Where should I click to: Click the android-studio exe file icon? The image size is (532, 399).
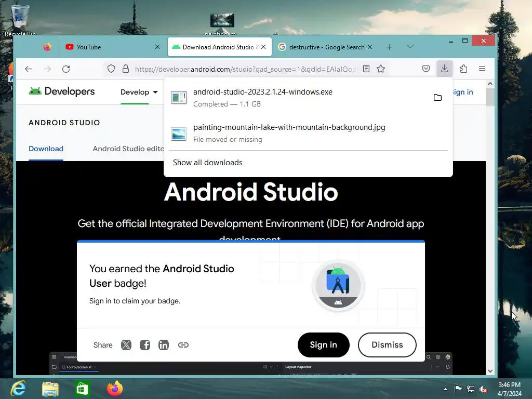pyautogui.click(x=179, y=98)
